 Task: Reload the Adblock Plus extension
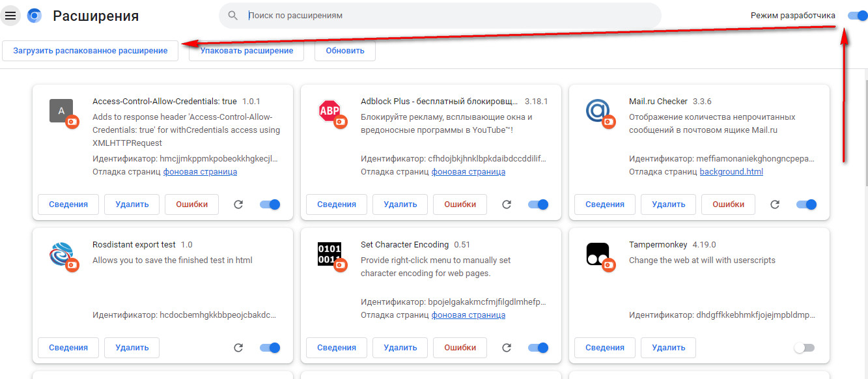[507, 204]
